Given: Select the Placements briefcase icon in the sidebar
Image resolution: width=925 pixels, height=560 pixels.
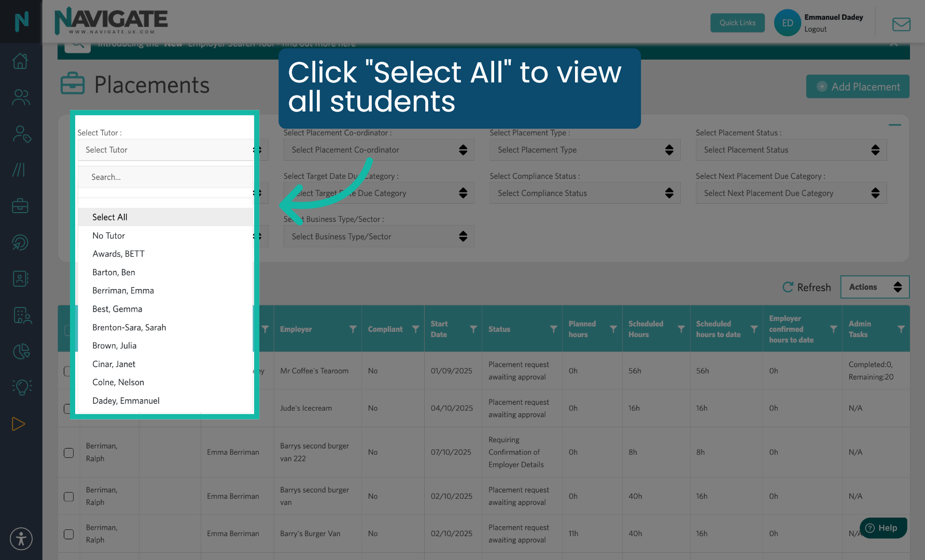Looking at the screenshot, I should tap(20, 206).
